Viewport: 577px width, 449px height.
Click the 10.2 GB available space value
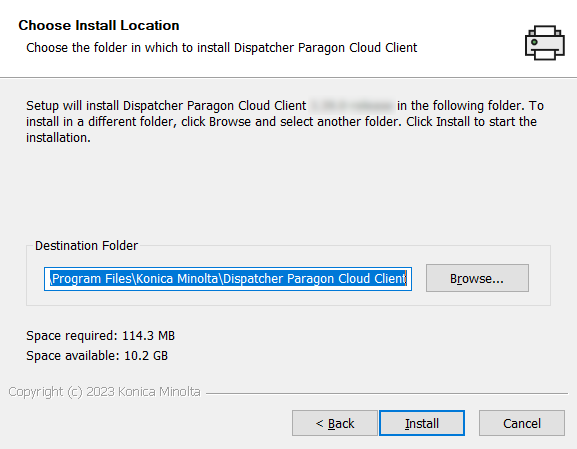coord(146,356)
